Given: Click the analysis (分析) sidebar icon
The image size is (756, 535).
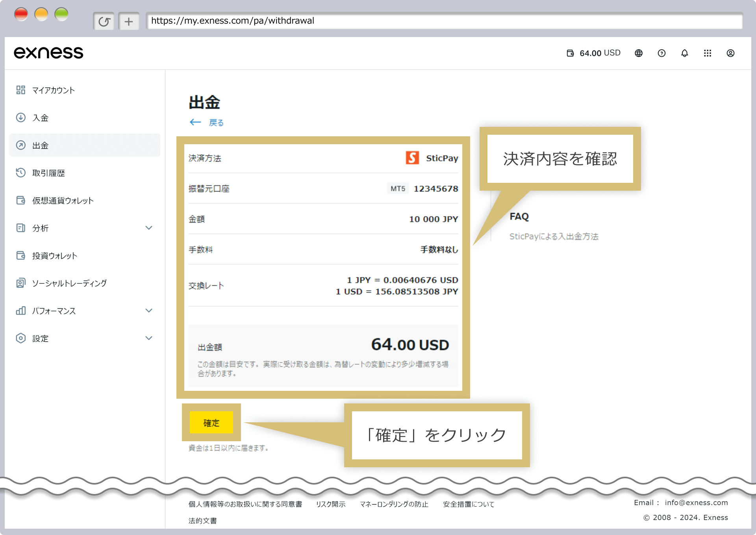Looking at the screenshot, I should 21,228.
